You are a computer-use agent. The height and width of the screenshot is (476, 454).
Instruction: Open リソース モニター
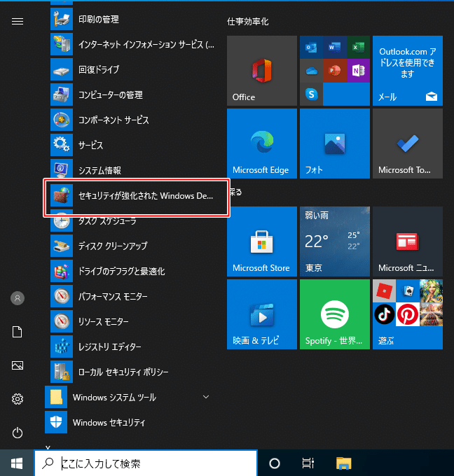(131, 321)
